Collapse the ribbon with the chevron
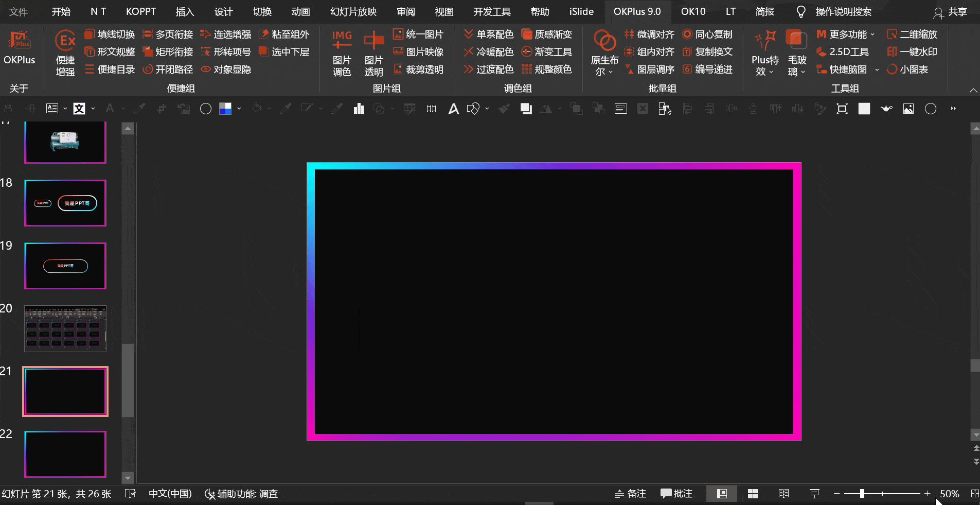This screenshot has width=980, height=505. click(x=973, y=90)
